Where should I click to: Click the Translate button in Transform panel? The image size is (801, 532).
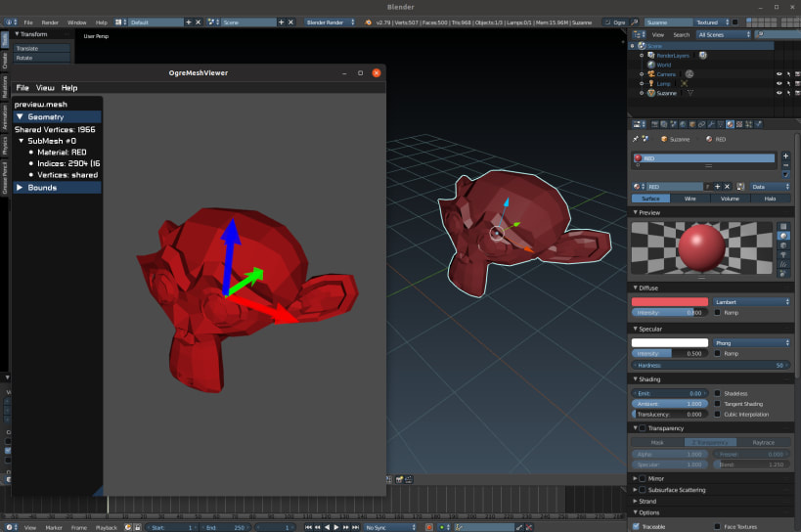[41, 48]
